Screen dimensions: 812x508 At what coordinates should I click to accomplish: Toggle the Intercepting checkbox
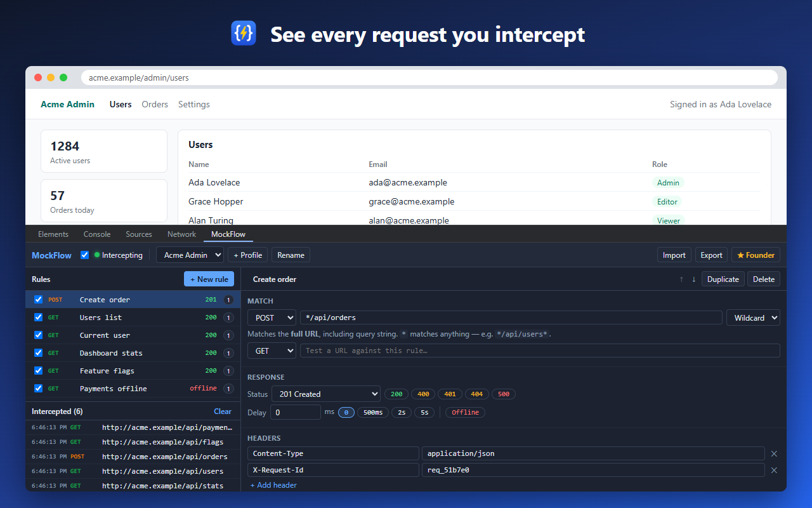85,255
